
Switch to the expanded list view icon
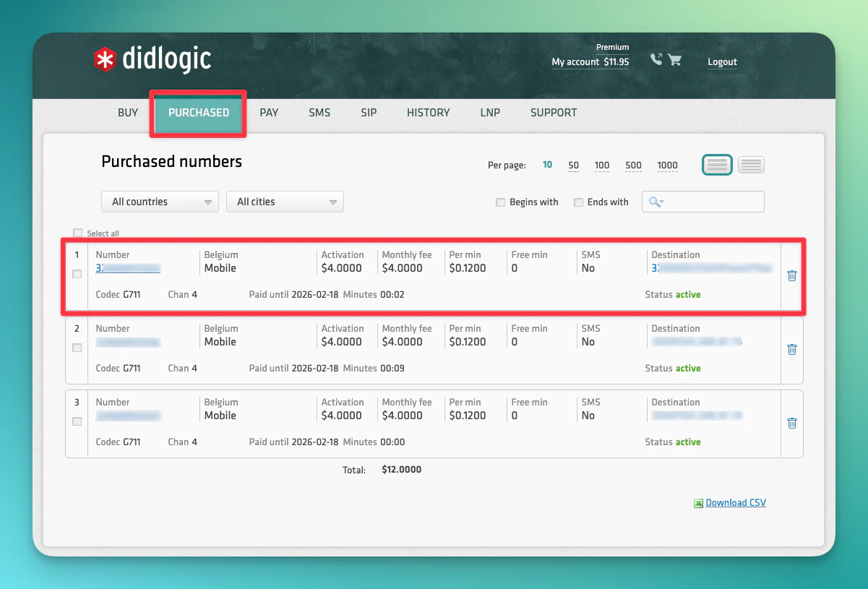point(717,165)
